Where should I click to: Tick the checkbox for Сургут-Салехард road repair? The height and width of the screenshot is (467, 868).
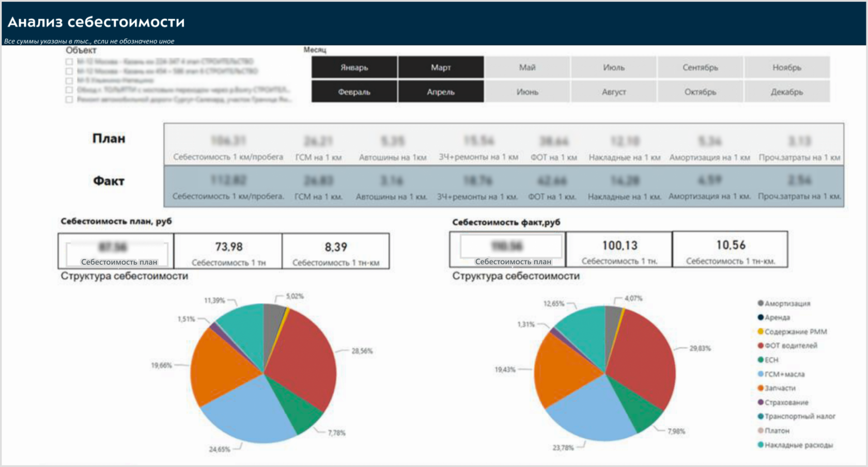pos(69,99)
